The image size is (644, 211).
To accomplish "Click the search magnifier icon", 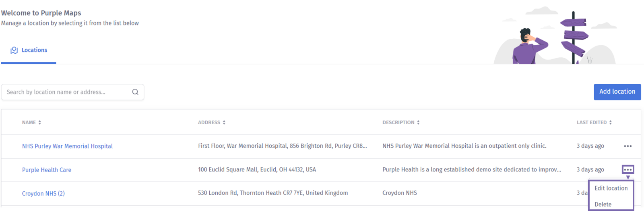I will (135, 92).
